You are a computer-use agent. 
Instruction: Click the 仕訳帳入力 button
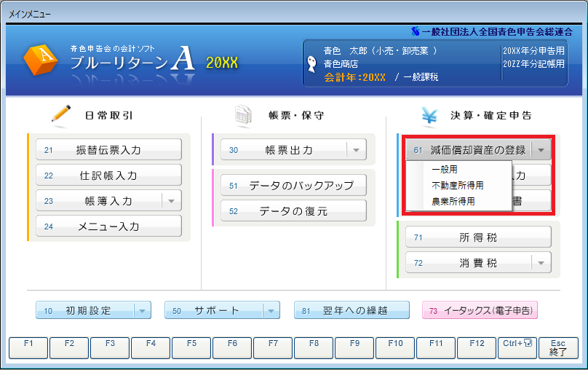[x=108, y=176]
